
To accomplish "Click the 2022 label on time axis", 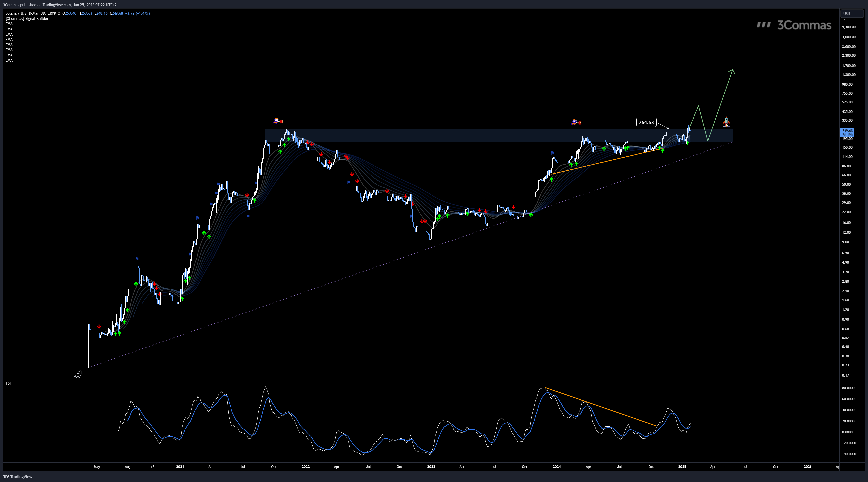I will click(306, 467).
